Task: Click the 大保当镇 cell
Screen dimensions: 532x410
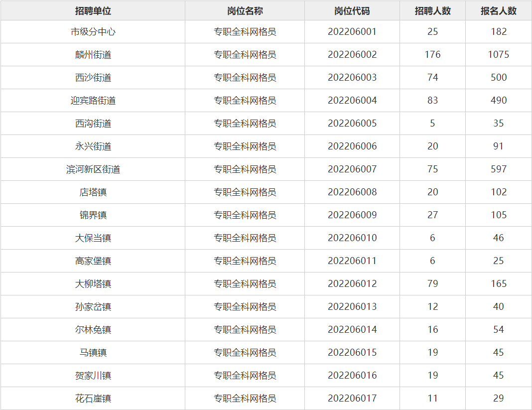Action: (93, 238)
